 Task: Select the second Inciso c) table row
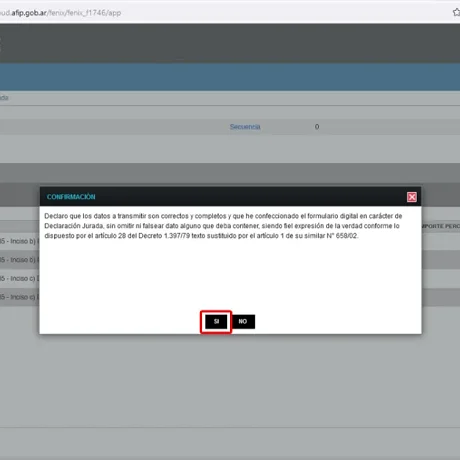pos(19,297)
